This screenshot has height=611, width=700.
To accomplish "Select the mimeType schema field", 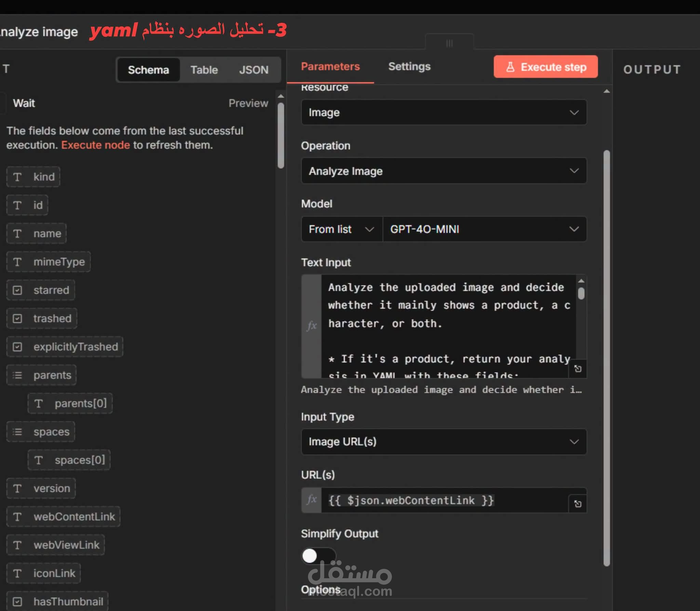I will click(x=49, y=262).
